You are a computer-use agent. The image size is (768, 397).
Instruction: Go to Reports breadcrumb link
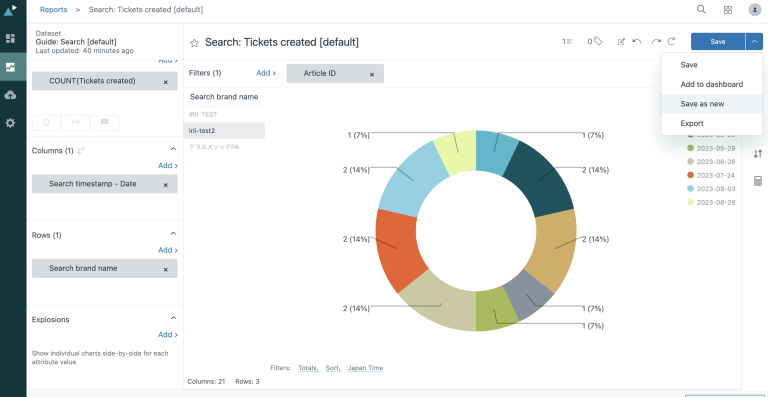click(x=53, y=9)
